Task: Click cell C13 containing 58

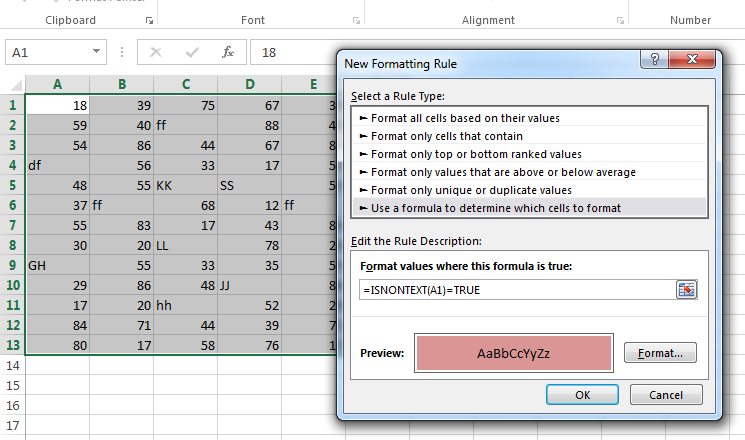Action: click(186, 344)
